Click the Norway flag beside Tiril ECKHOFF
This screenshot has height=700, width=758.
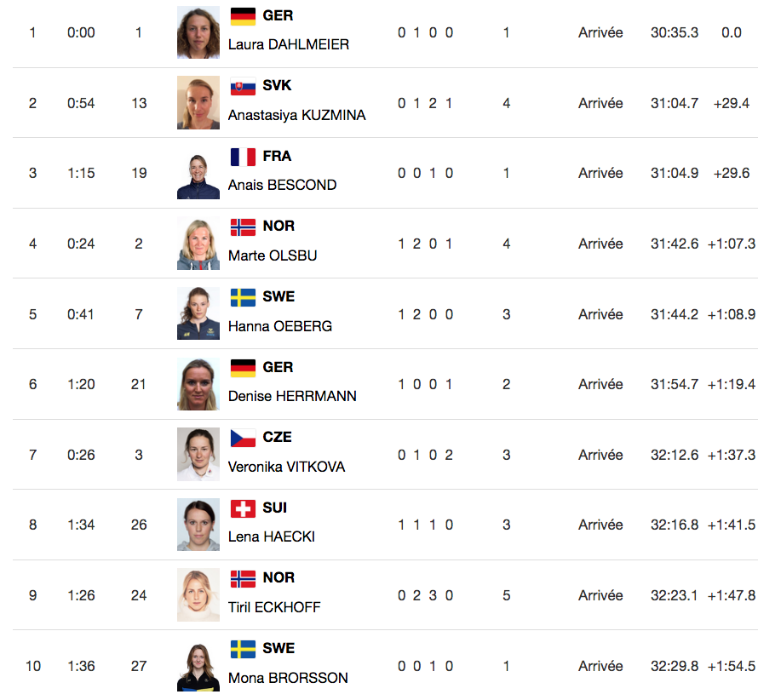coord(243,579)
